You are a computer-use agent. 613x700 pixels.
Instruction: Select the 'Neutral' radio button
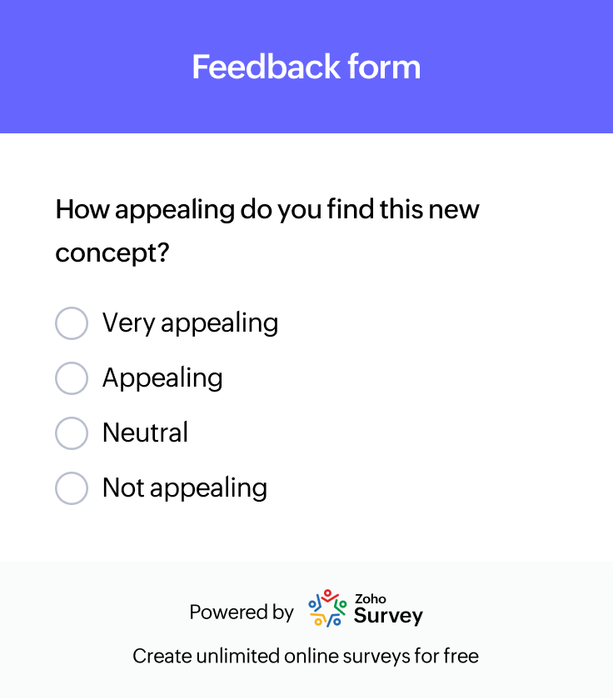(x=72, y=433)
